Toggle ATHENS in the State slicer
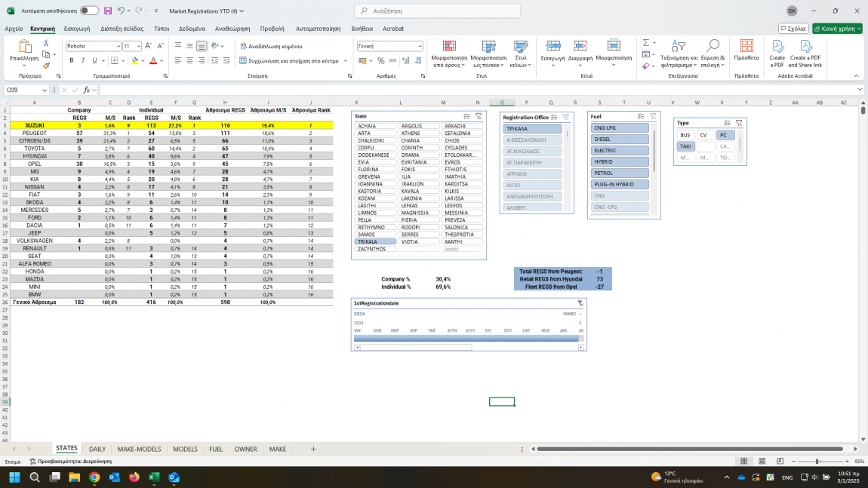 pos(418,134)
